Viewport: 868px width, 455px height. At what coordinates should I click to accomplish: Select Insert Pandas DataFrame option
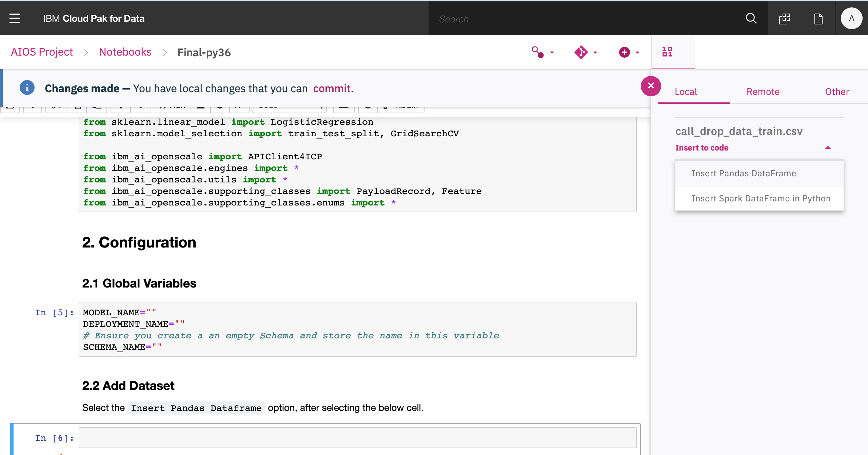(744, 173)
